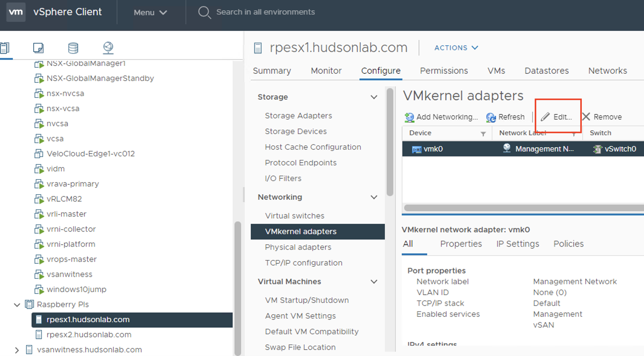This screenshot has width=644, height=356.
Task: Click the vmk0 adapter icon
Action: [x=417, y=149]
